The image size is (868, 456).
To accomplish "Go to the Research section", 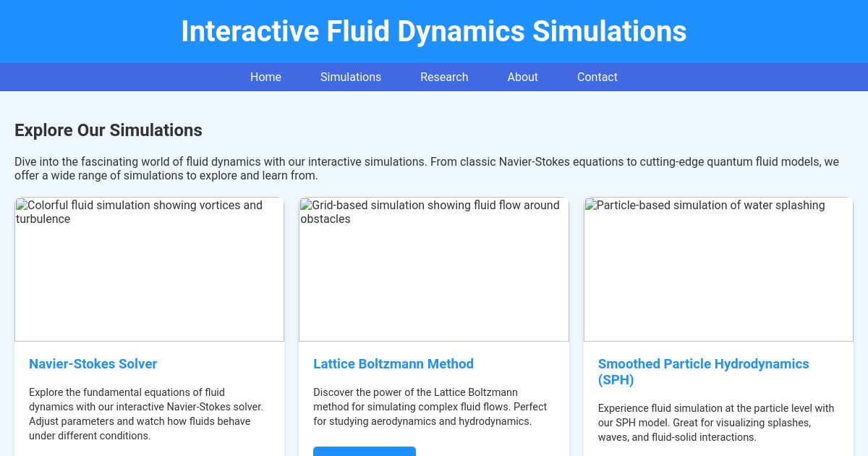I will point(444,77).
